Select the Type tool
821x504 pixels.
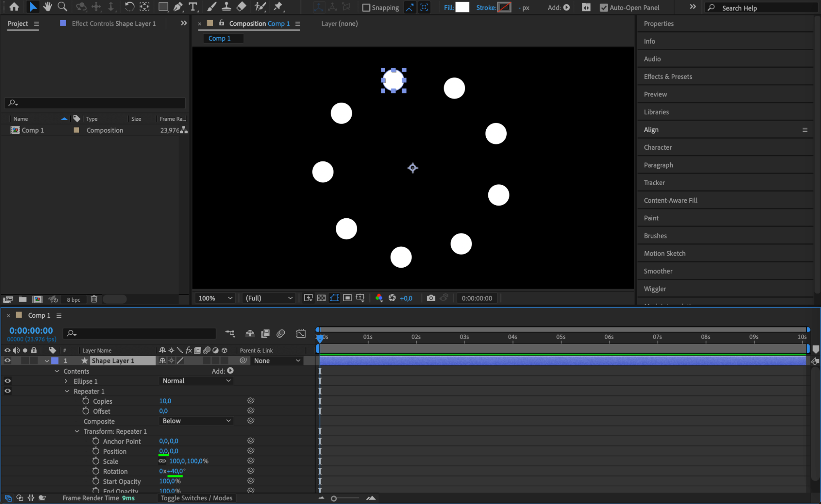(193, 7)
